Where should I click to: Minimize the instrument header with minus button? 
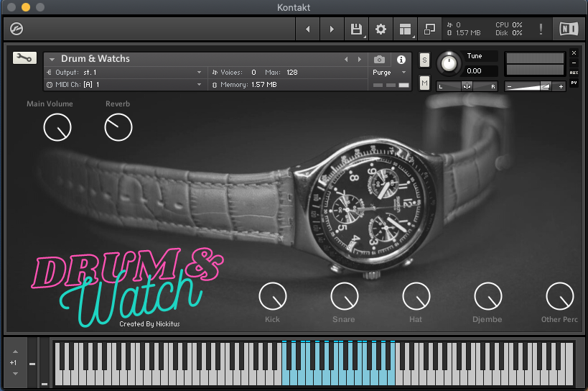[x=574, y=63]
